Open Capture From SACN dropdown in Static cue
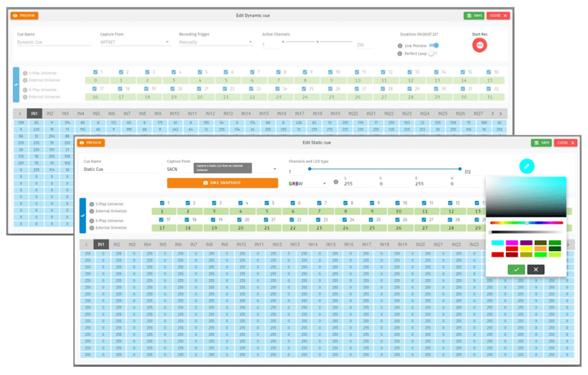588x375 pixels. coord(222,169)
